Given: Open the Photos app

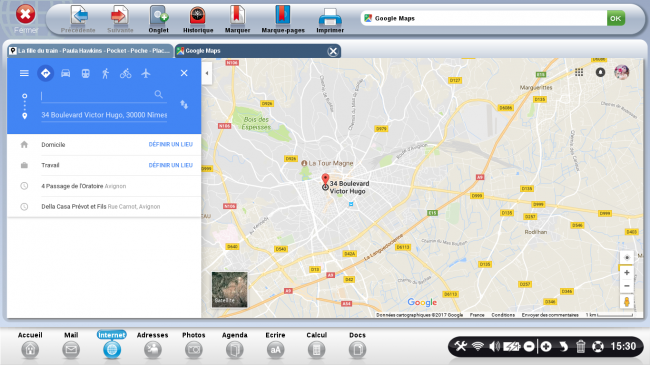Looking at the screenshot, I should tap(194, 345).
